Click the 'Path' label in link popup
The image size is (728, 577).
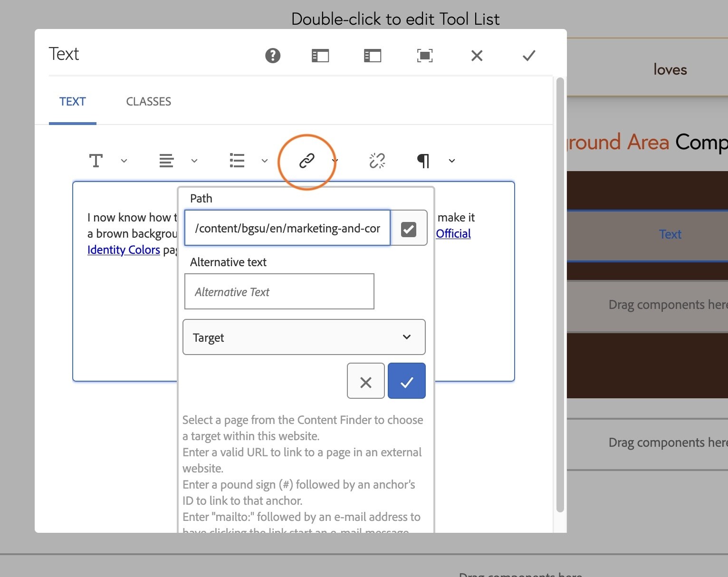(x=201, y=199)
